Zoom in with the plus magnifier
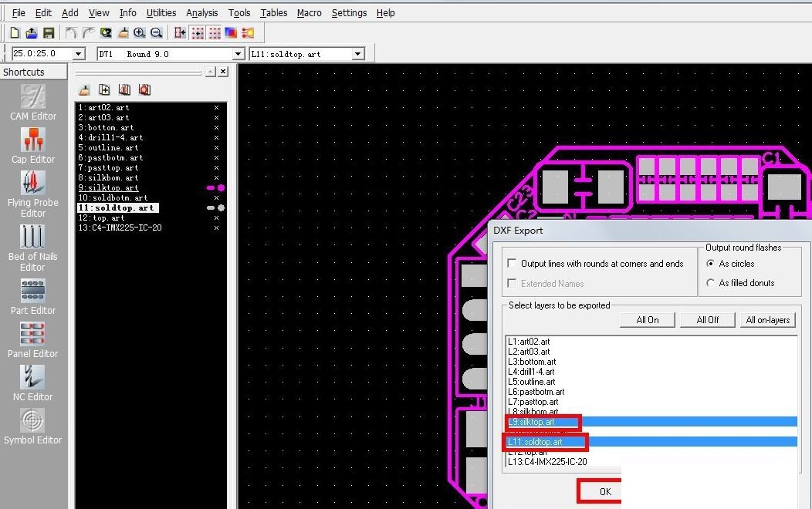The width and height of the screenshot is (812, 509). point(139,33)
